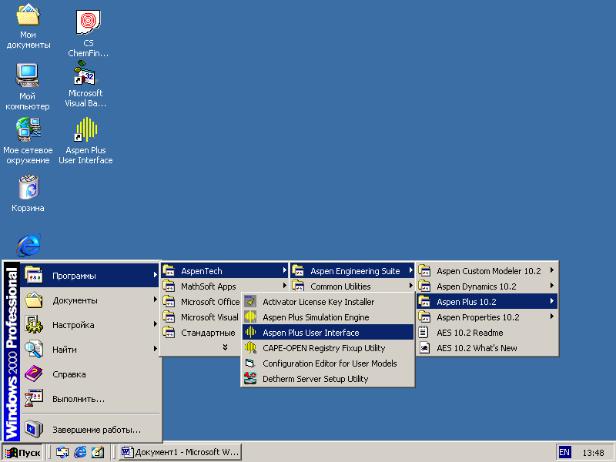This screenshot has height=462, width=616.
Task: Click the Detherm Server Setup Utility icon
Action: [x=250, y=379]
